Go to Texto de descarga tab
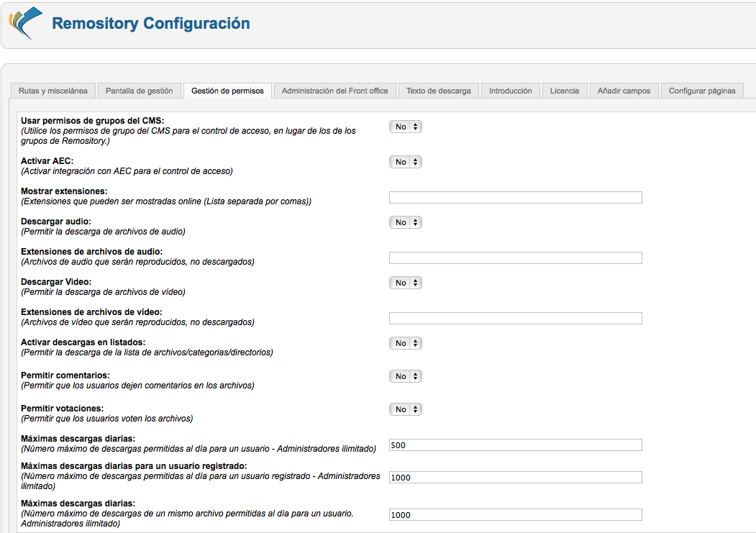The height and width of the screenshot is (533, 756). point(439,91)
